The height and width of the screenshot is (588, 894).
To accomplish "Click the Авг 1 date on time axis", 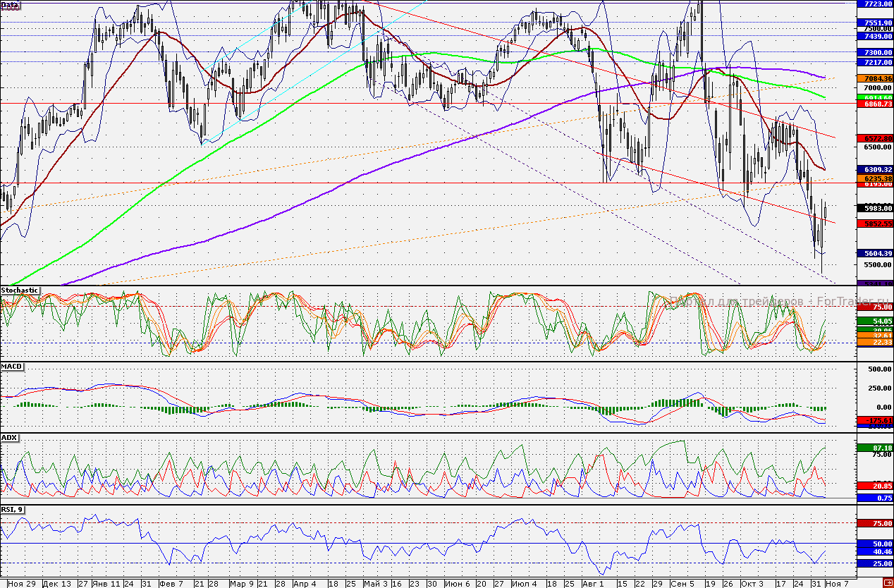I will click(594, 584).
